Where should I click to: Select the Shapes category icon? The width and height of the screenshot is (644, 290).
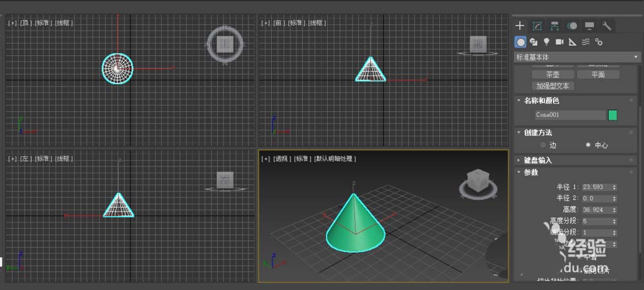[533, 42]
